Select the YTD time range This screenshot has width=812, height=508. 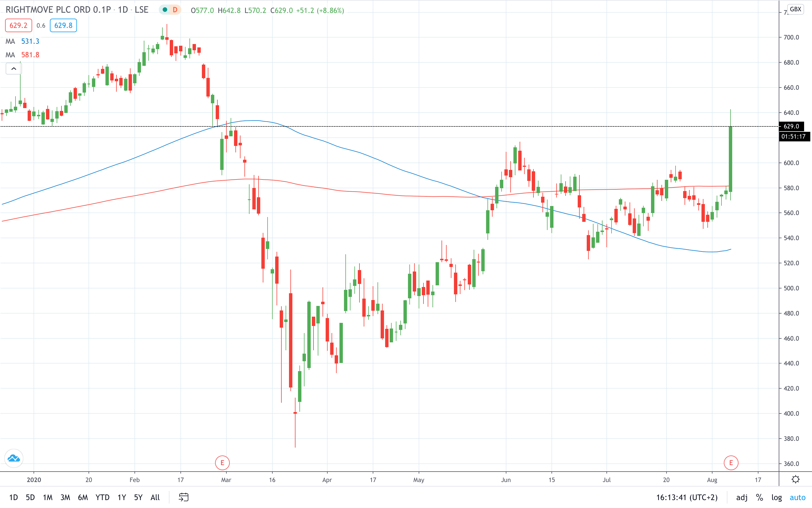[102, 498]
